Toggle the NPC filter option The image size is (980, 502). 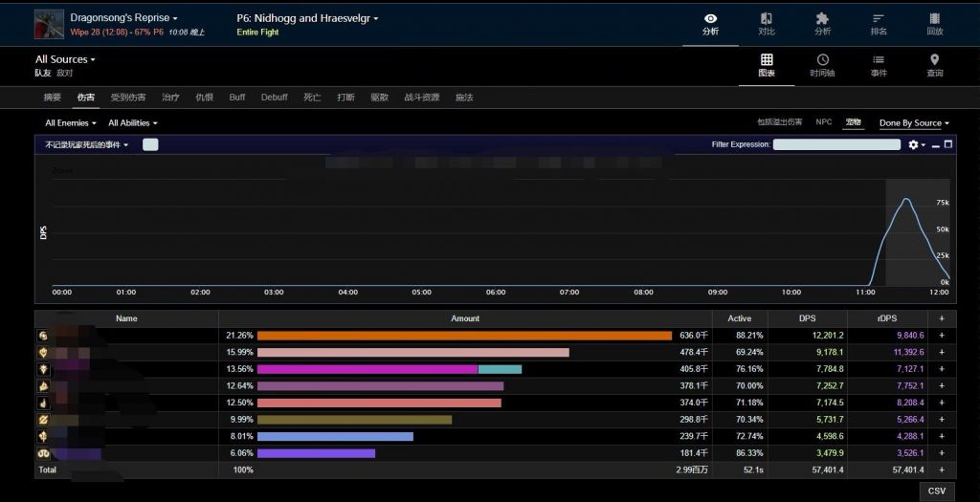(823, 122)
